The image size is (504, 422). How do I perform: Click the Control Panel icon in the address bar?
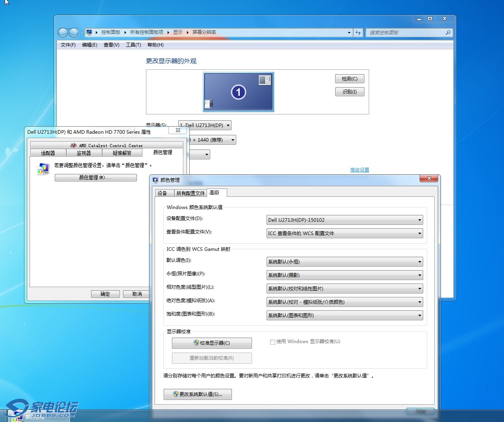(x=89, y=32)
